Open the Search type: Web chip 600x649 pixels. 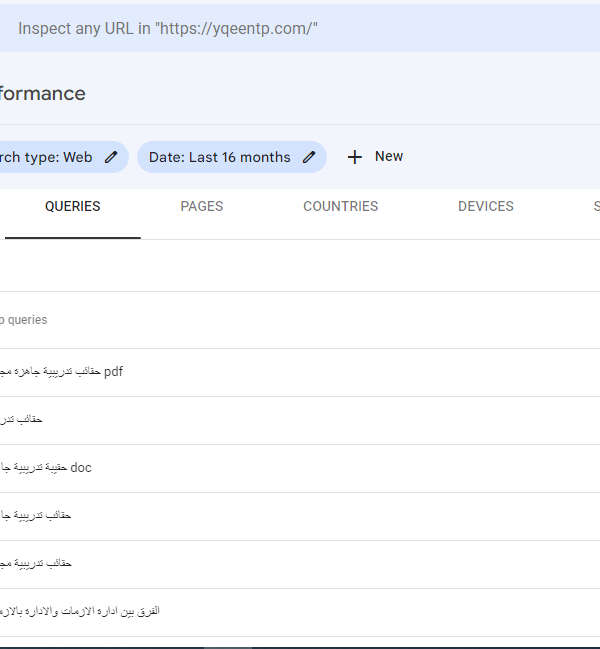[x=64, y=157]
